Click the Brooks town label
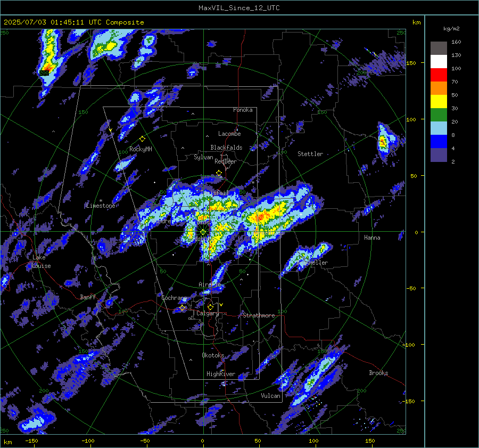 click(x=378, y=373)
